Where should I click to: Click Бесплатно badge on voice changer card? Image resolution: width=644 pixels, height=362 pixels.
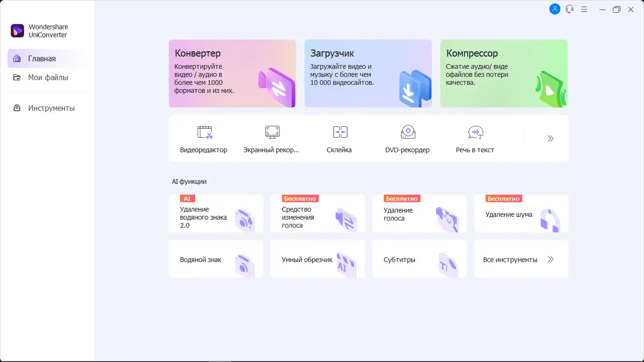pos(300,198)
